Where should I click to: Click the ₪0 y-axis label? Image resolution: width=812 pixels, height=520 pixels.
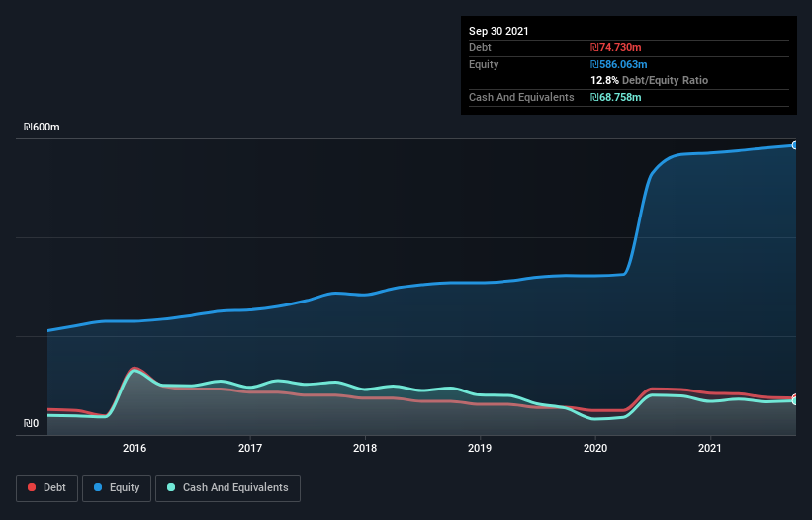tap(31, 423)
